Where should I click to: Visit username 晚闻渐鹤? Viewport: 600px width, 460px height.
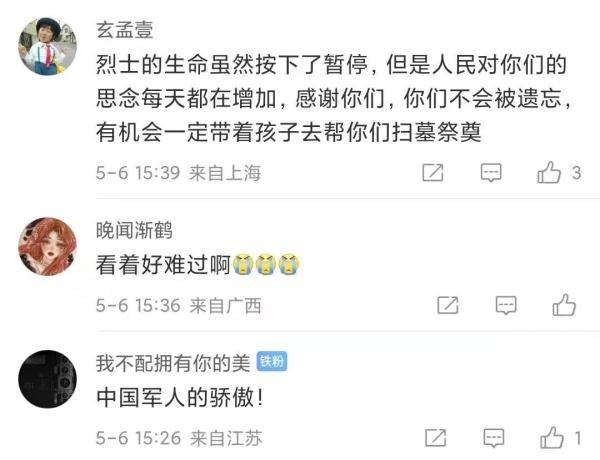point(134,230)
